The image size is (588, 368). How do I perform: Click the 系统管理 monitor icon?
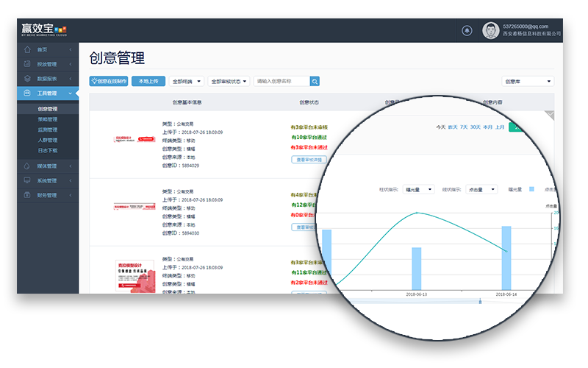pos(27,180)
